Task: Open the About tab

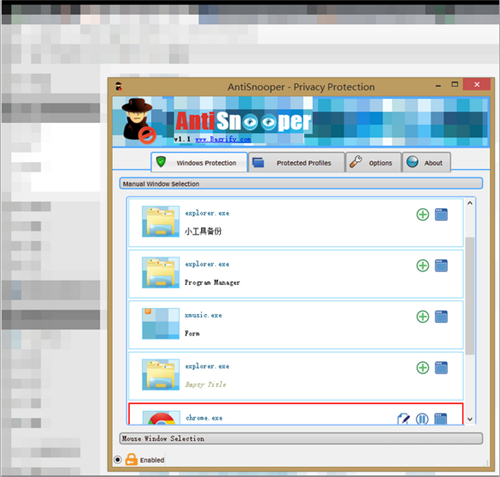Action: (x=426, y=163)
